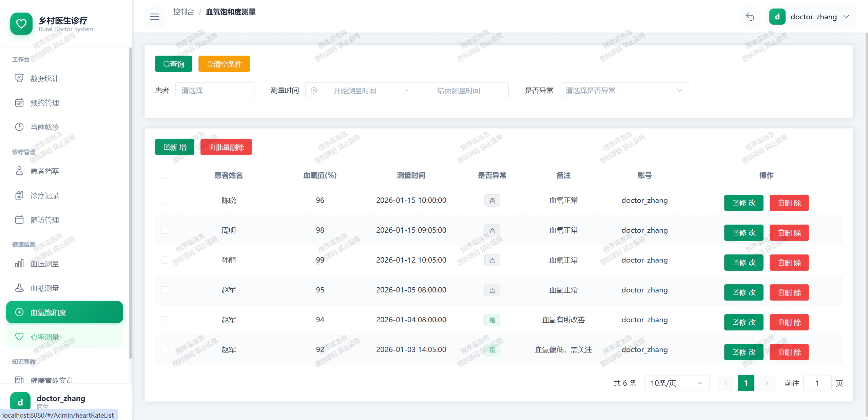
Task: Open the 患者 select field
Action: 215,91
